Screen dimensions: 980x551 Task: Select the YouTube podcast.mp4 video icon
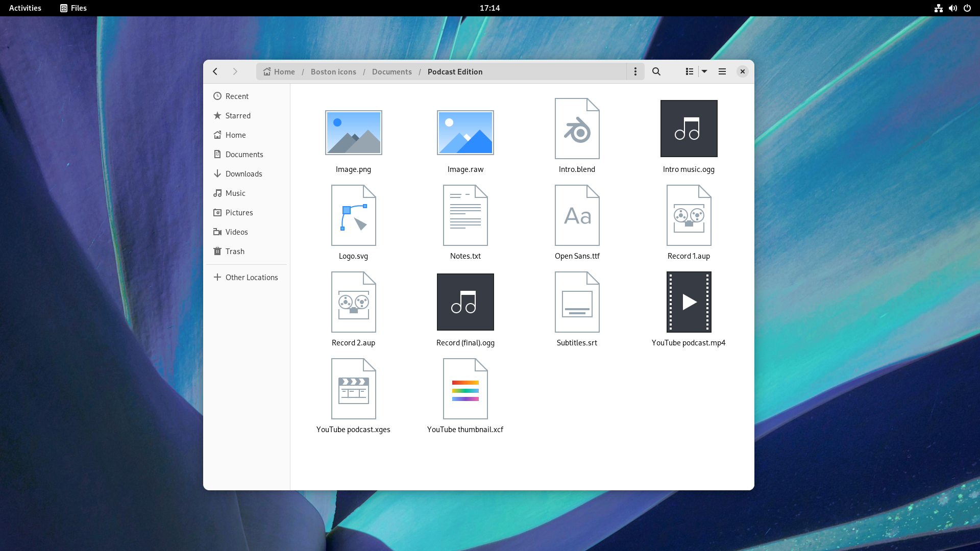[689, 302]
